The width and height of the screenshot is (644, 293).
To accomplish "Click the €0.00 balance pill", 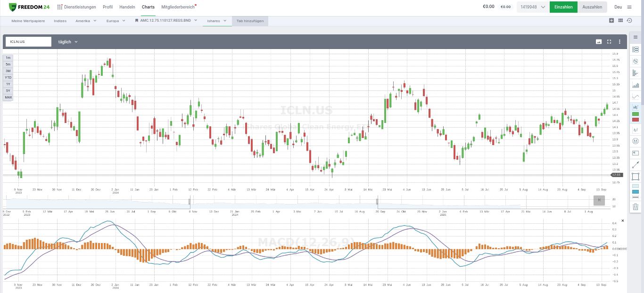I will [505, 7].
